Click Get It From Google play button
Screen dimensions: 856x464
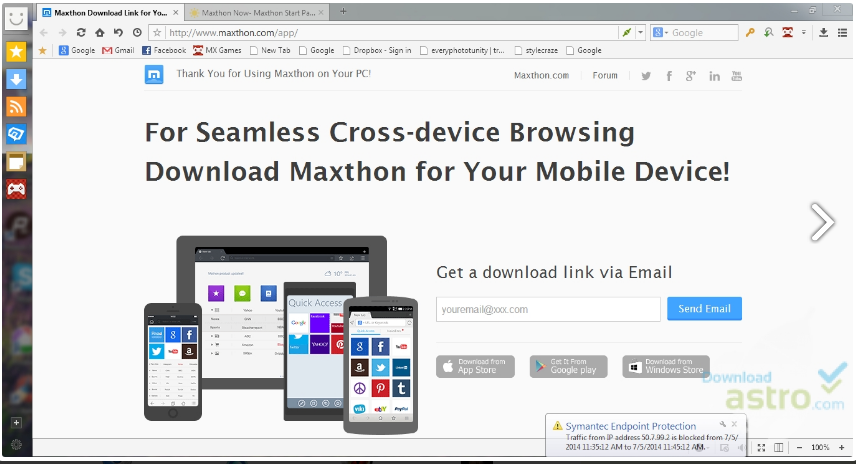click(568, 366)
